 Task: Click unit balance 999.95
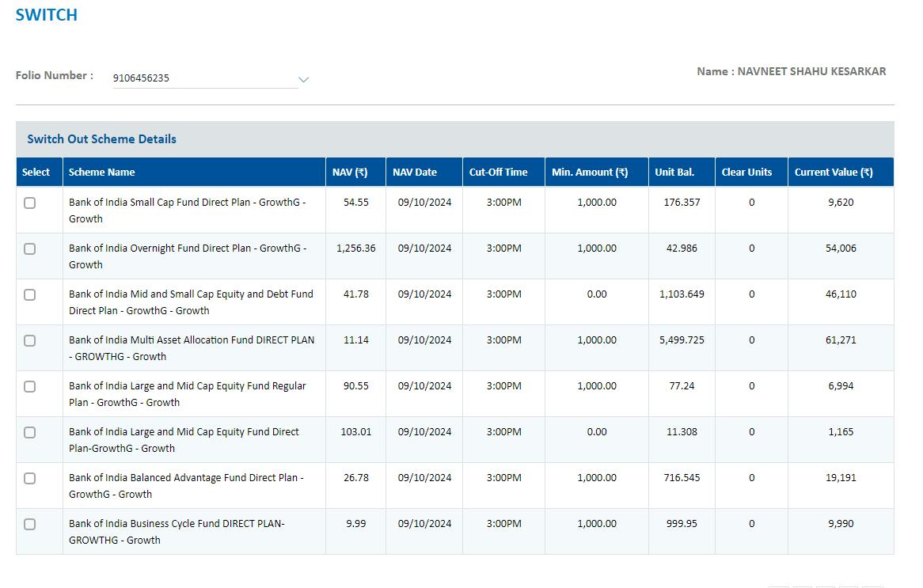(x=682, y=523)
